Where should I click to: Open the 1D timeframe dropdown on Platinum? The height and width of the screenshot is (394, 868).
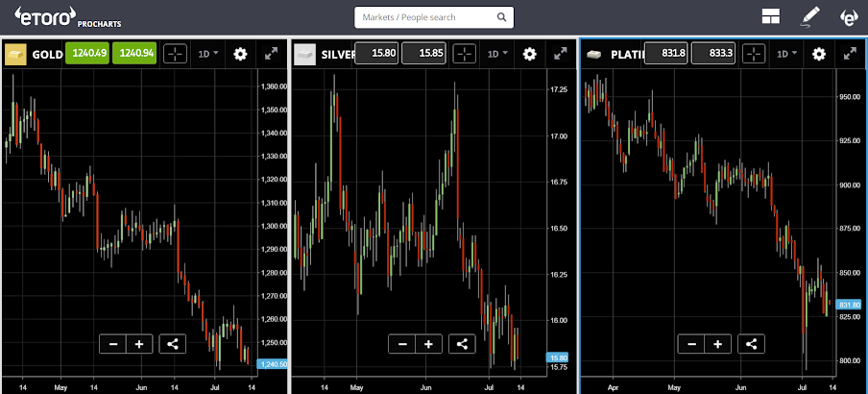coord(787,54)
